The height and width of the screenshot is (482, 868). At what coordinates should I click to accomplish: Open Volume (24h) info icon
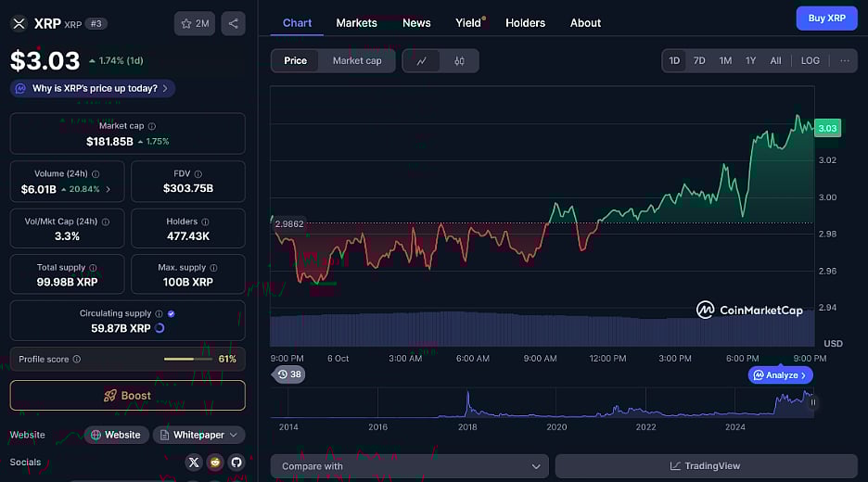(96, 173)
